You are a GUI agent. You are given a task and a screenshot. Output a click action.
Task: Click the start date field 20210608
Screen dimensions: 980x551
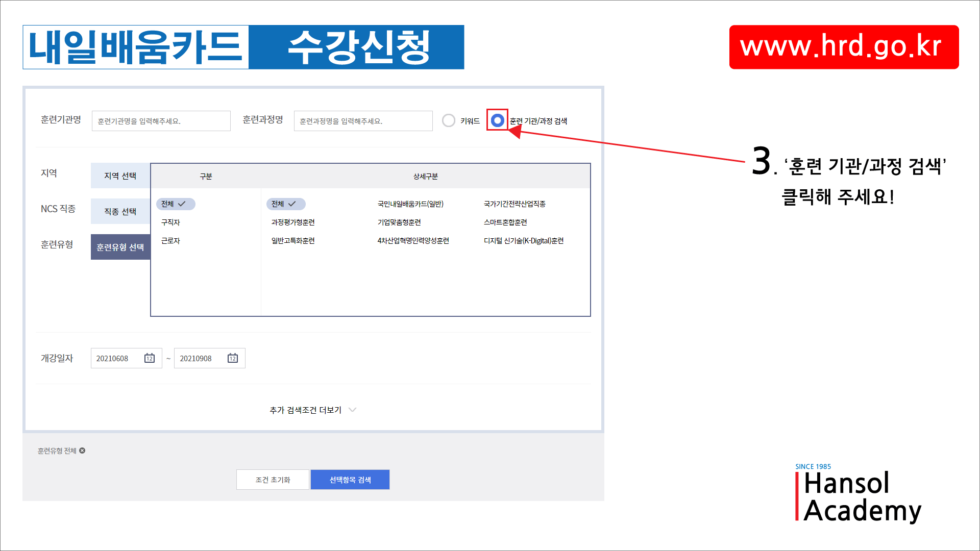(x=127, y=358)
